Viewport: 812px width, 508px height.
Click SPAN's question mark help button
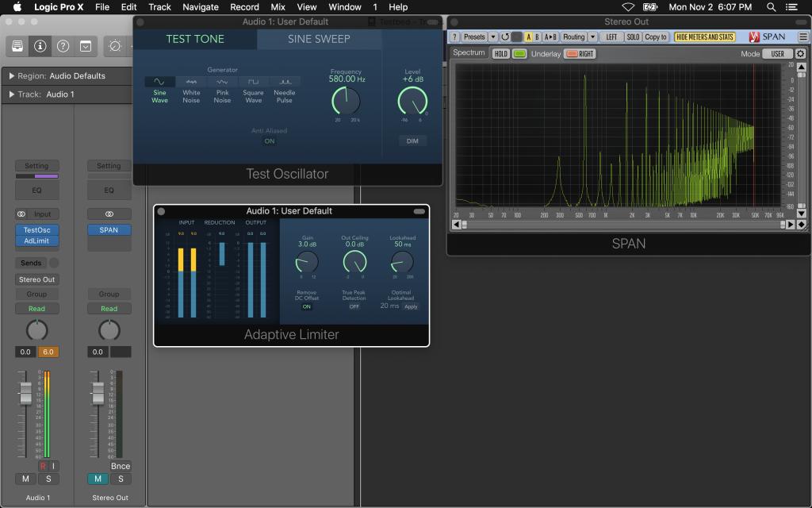[454, 37]
